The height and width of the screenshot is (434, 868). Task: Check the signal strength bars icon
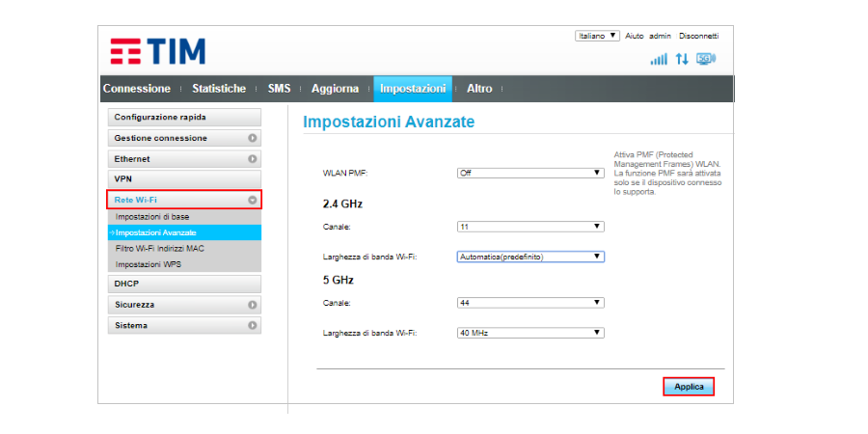659,59
